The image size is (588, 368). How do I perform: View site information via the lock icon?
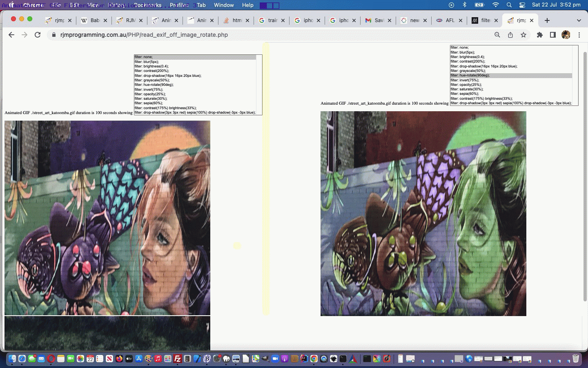(53, 35)
